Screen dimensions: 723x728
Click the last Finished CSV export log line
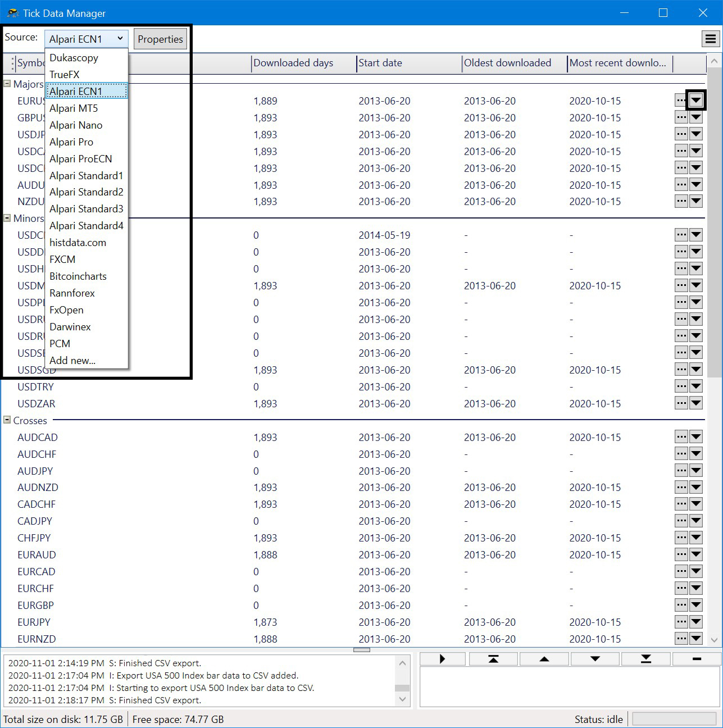(x=104, y=700)
